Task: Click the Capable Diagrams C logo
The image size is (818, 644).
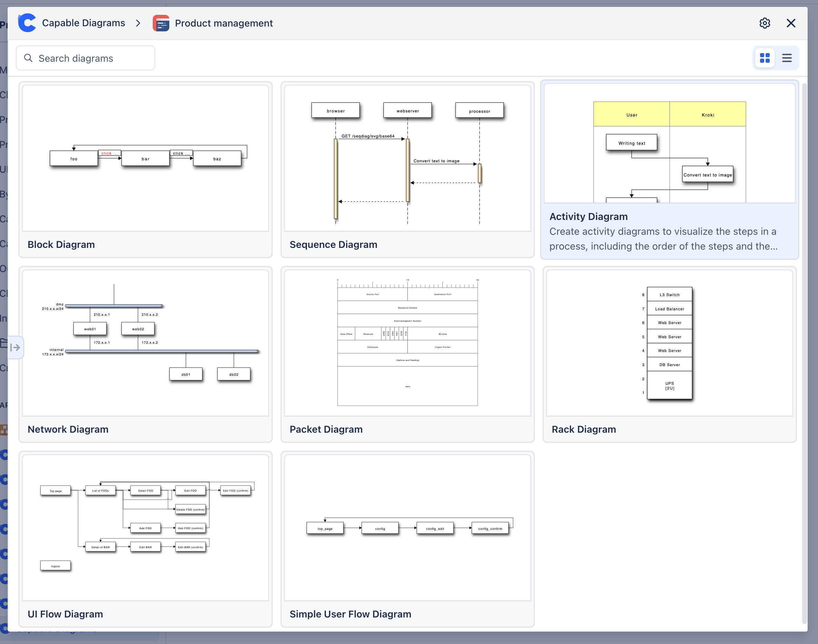Action: [27, 23]
